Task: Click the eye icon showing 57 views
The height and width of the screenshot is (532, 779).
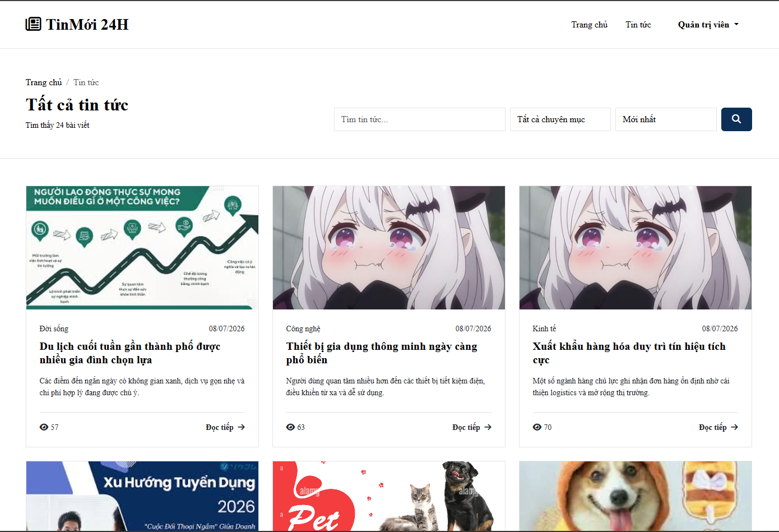Action: (44, 427)
